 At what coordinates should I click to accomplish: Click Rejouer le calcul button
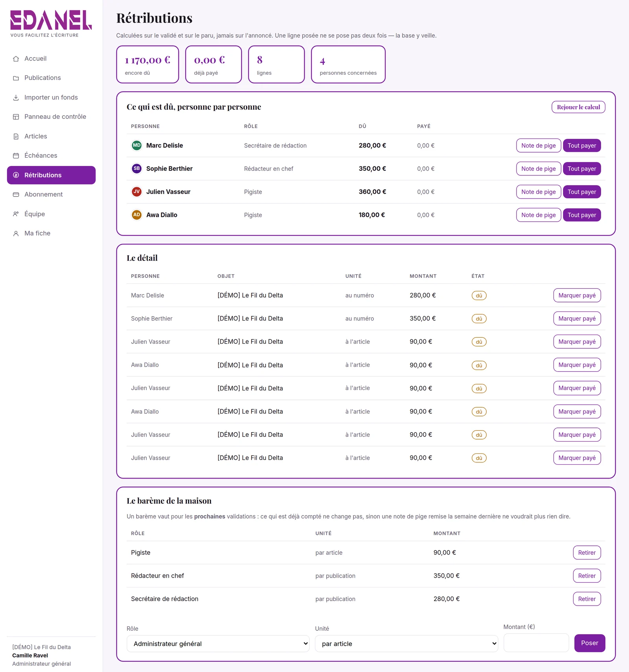(578, 107)
